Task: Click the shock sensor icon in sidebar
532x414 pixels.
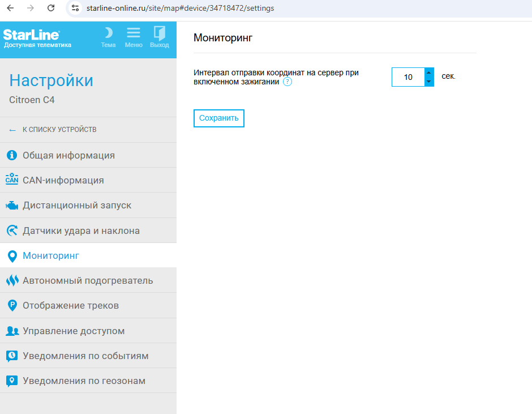Action: tap(12, 231)
